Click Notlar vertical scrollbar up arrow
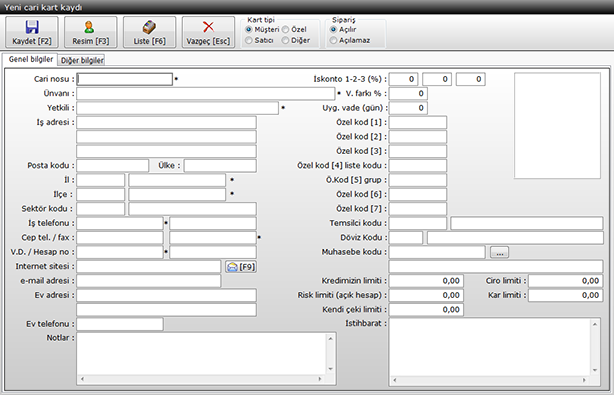This screenshot has width=614, height=395. pyautogui.click(x=330, y=338)
